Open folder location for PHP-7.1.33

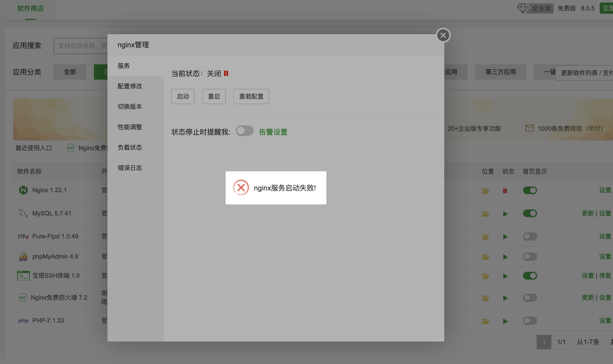click(x=485, y=321)
